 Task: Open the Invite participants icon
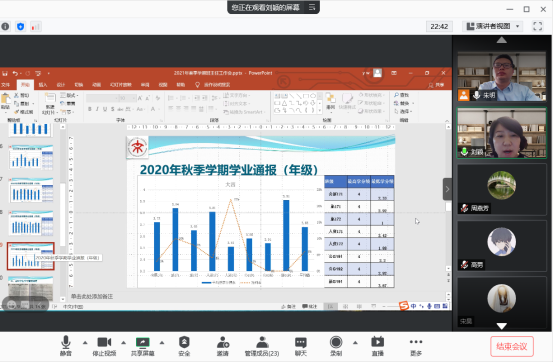223,342
